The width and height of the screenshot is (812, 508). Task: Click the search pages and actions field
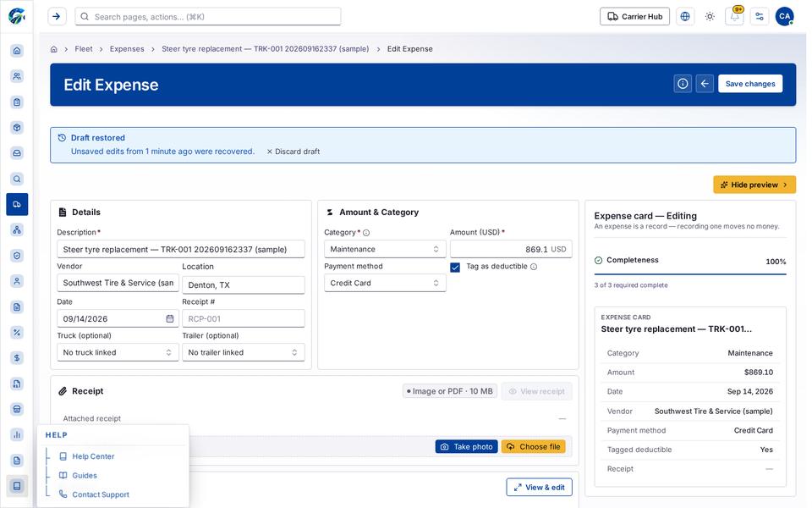click(208, 17)
